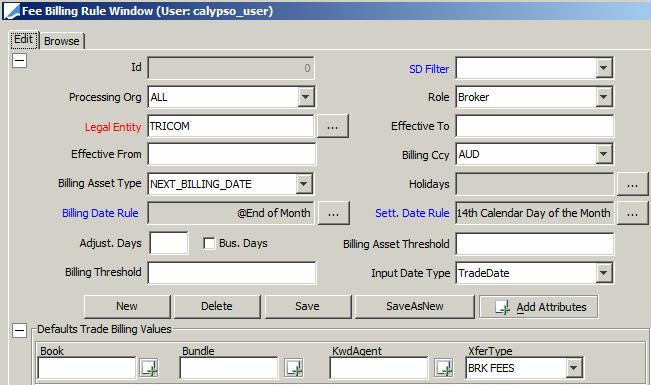This screenshot has height=385, width=651.
Task: Click the Sett. Date Rule field
Action: pos(534,213)
